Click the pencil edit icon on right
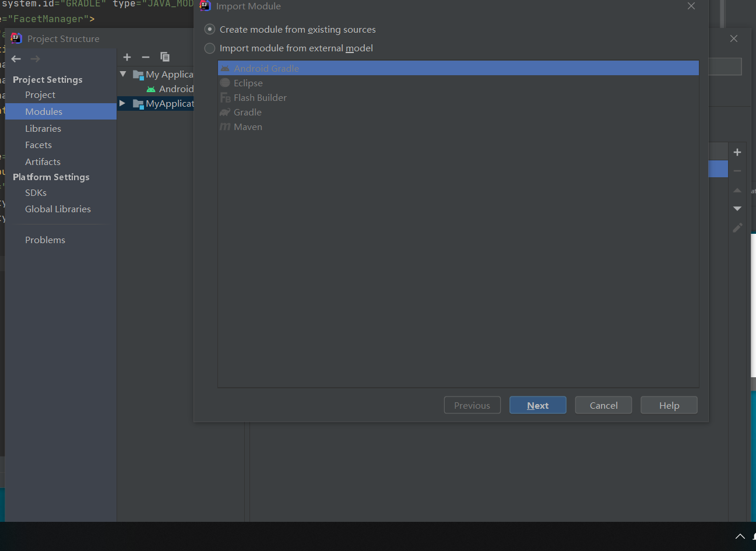 737,227
